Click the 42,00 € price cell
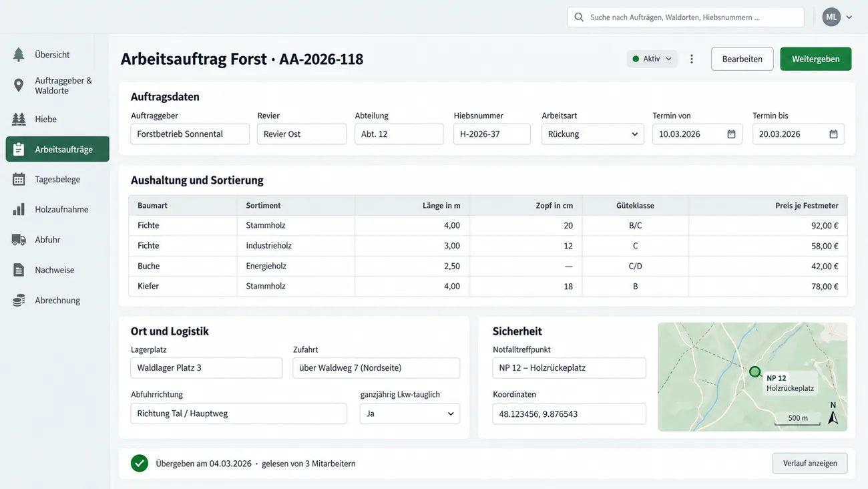868x489 pixels. click(769, 266)
